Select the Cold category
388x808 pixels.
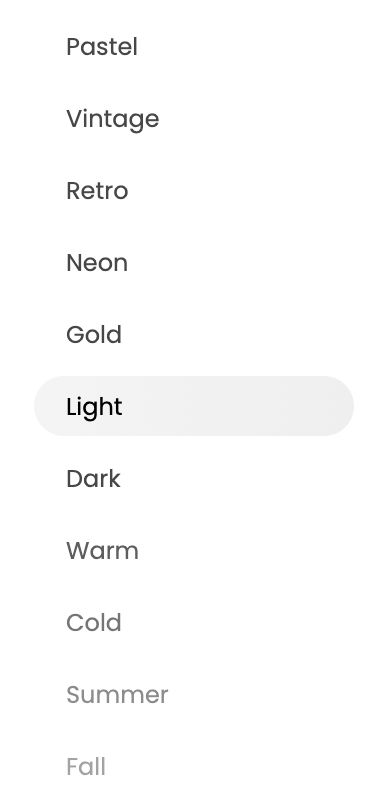(x=194, y=622)
